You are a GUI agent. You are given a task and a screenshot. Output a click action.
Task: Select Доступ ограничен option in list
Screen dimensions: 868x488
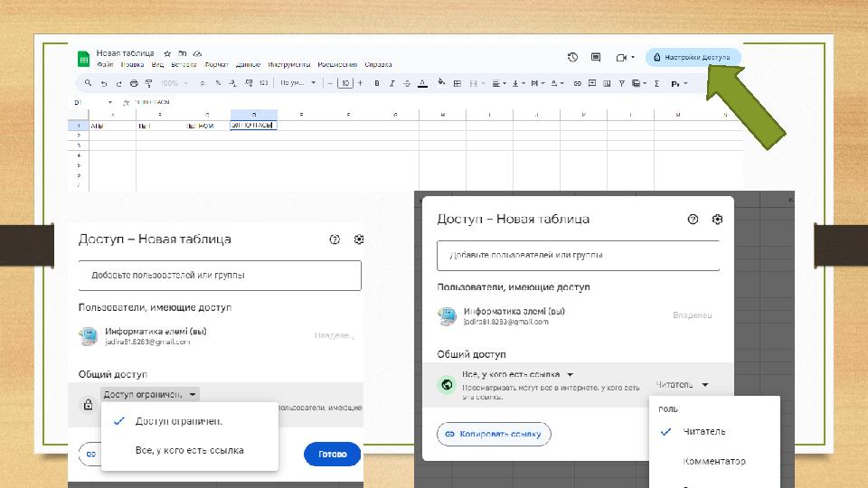pos(190,421)
